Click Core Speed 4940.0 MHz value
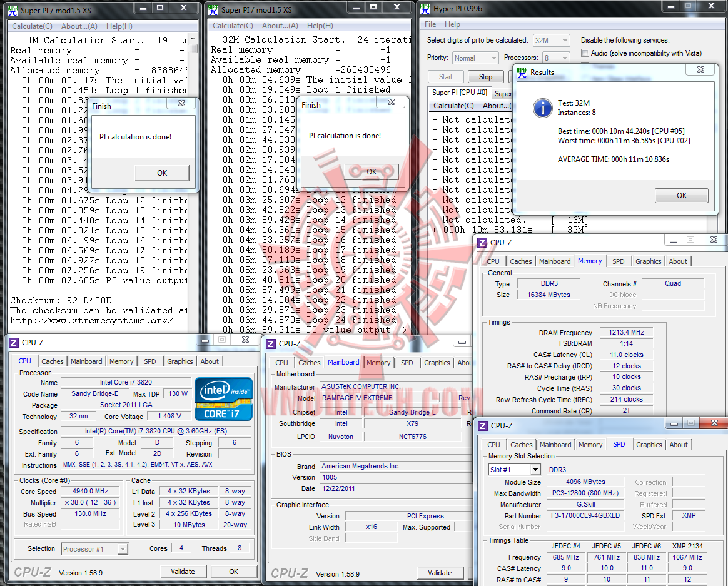Viewport: 728px width, 586px height. click(x=90, y=492)
